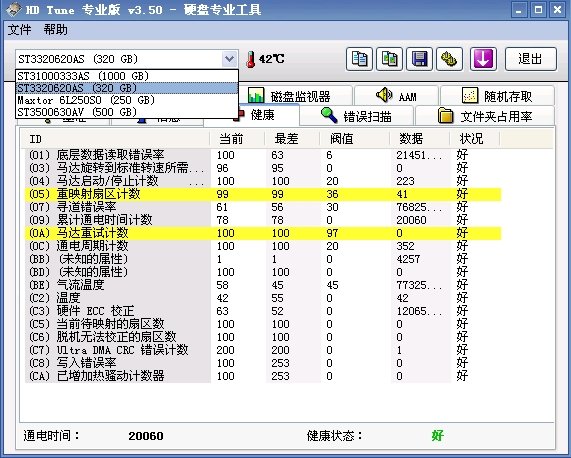The width and height of the screenshot is (571, 458).
Task: Select the (07) 寻道错误率 row
Action: pyautogui.click(x=263, y=207)
